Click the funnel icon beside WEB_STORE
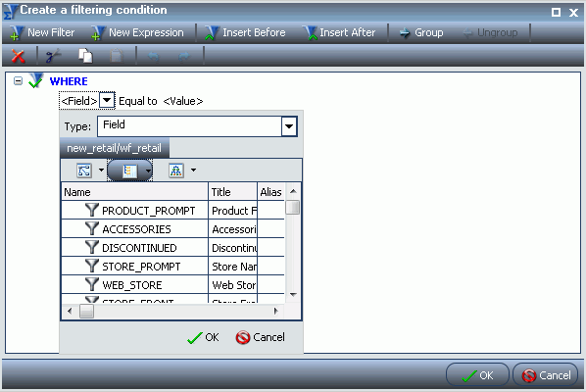Viewport: 586px width, 392px height. [x=92, y=284]
